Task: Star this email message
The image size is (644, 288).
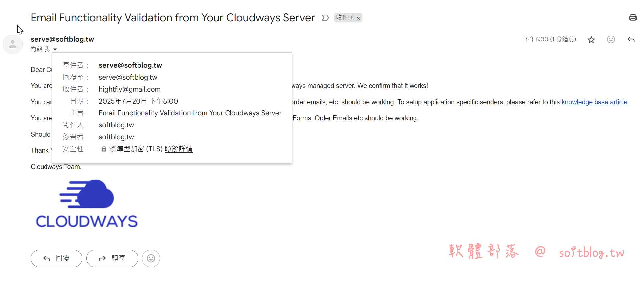Action: 591,40
